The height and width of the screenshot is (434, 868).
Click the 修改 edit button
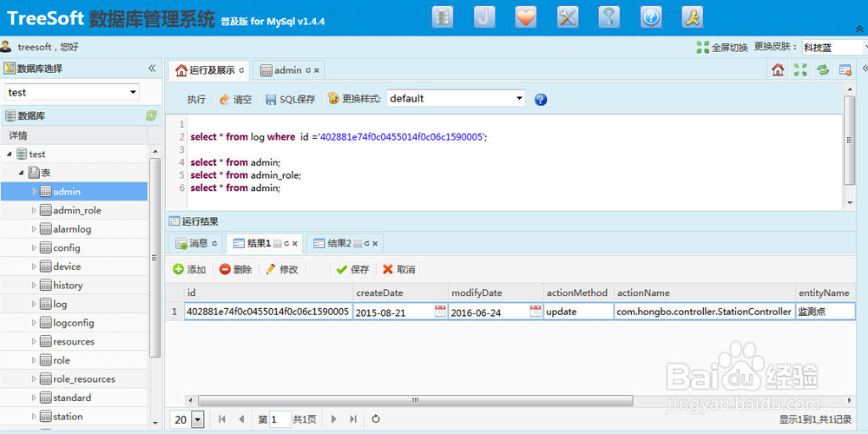(x=282, y=270)
